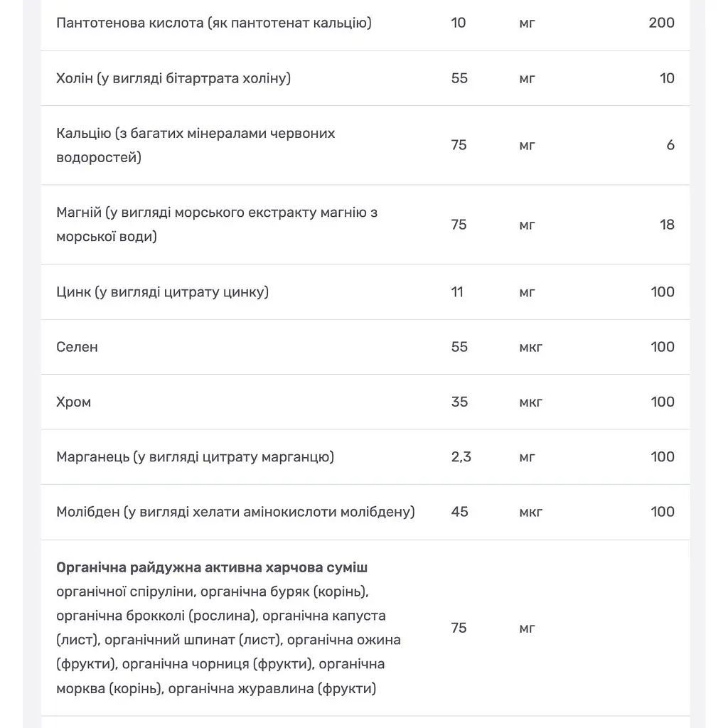
Task: Click the value 6 in calcium row
Action: [x=670, y=145]
